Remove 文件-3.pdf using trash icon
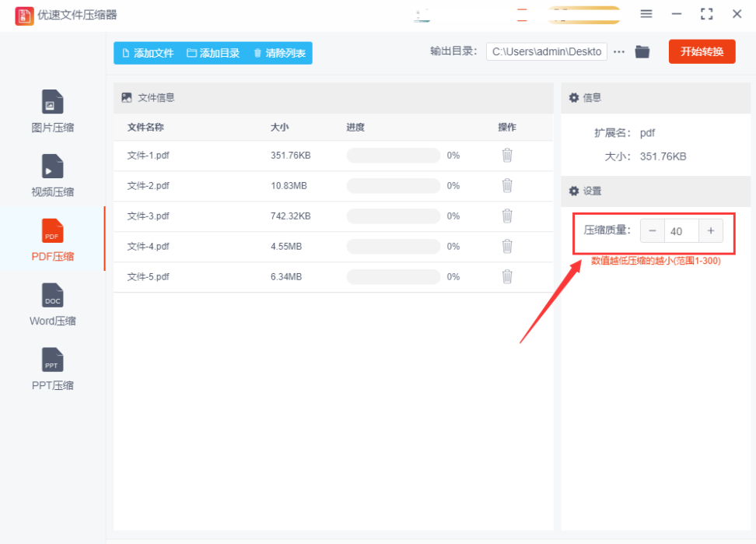The height and width of the screenshot is (544, 756). click(x=507, y=216)
